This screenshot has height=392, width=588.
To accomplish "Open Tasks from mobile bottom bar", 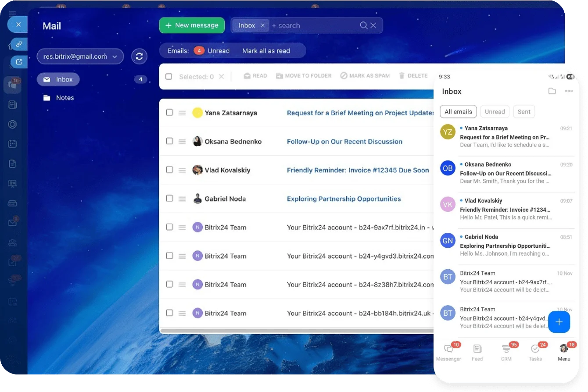I will (535, 351).
